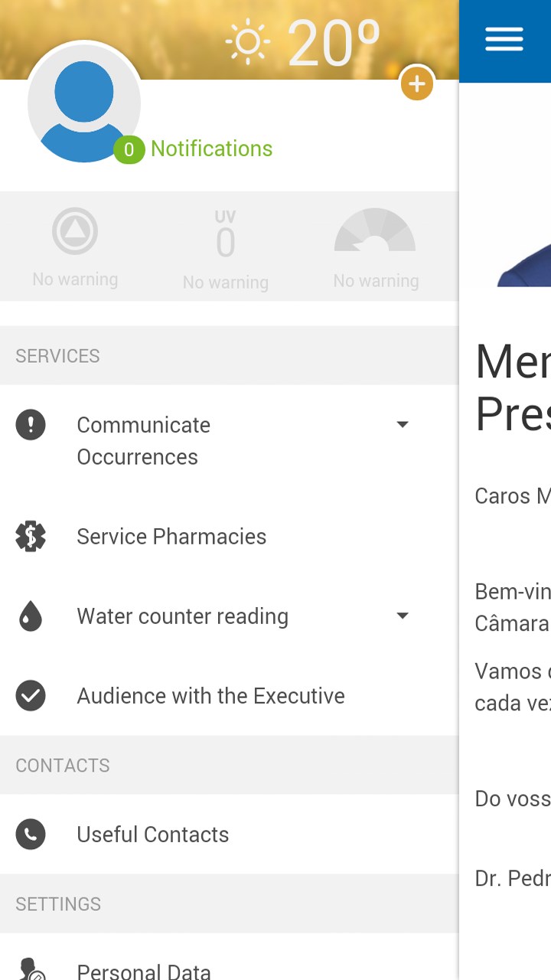Image resolution: width=551 pixels, height=980 pixels.
Task: Open Audience with the Executive
Action: (210, 696)
